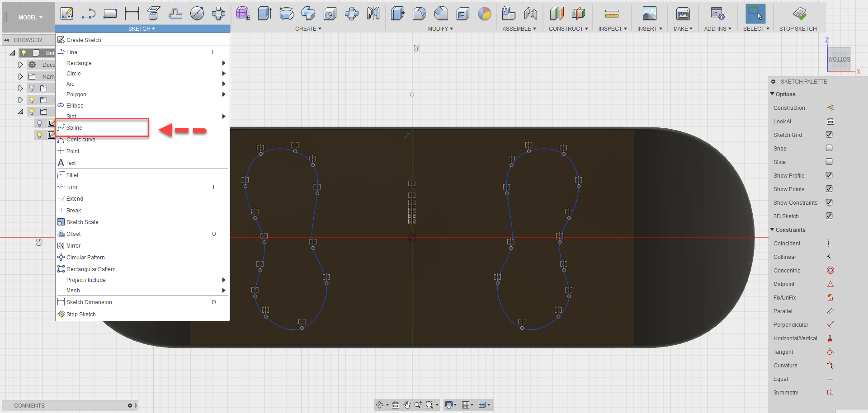Click the BOTTOM face on the ViewCube
The height and width of the screenshot is (413, 868).
[x=840, y=59]
